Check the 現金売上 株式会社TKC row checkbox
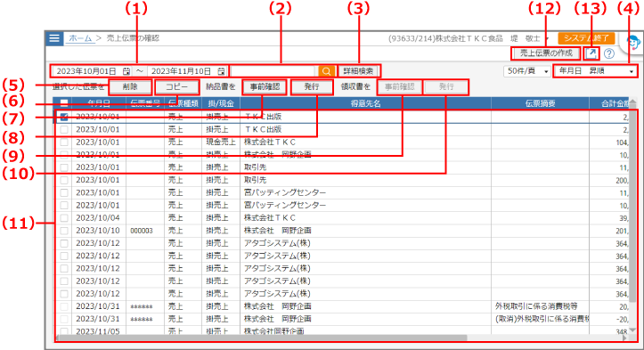 (x=64, y=142)
